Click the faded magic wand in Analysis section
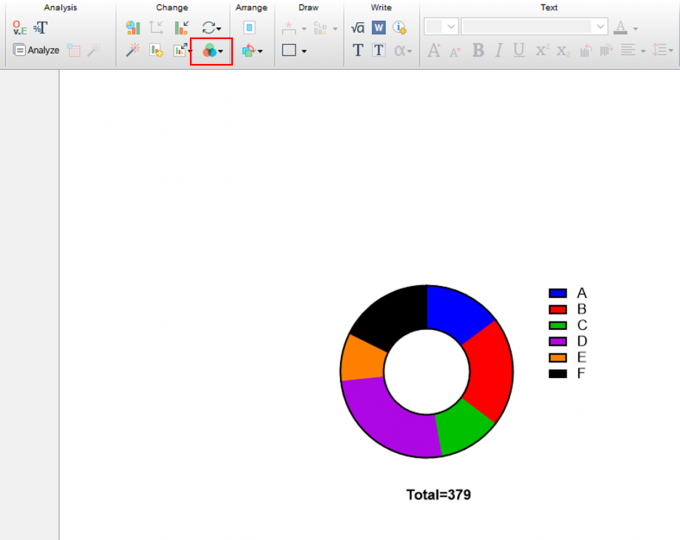Image resolution: width=680 pixels, height=540 pixels. pos(94,50)
